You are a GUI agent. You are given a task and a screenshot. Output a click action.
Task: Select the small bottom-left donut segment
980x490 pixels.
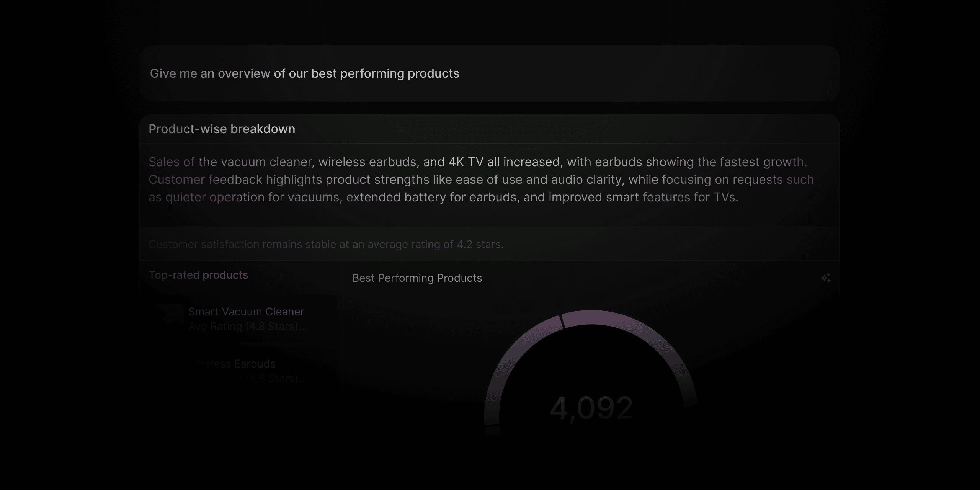[x=492, y=431]
